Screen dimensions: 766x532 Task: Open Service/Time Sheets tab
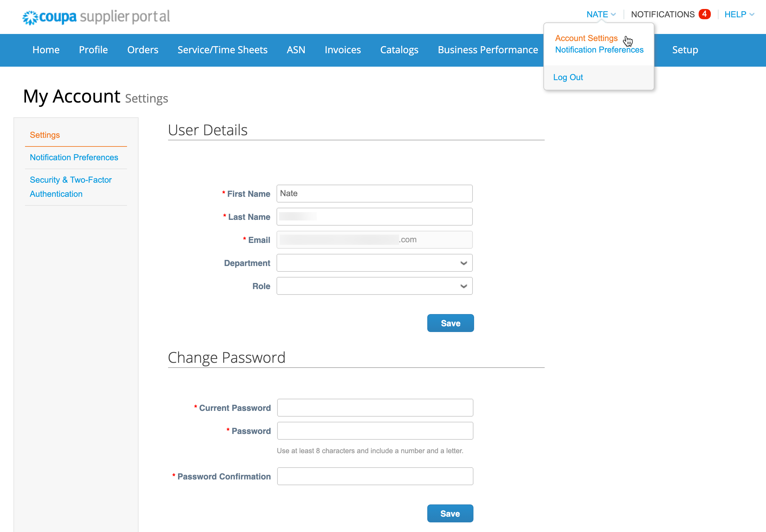coord(223,50)
